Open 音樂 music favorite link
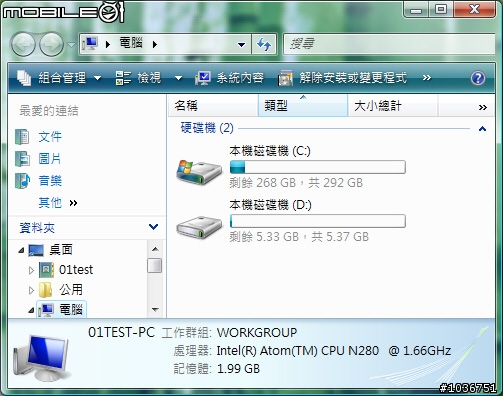The width and height of the screenshot is (503, 396). click(50, 181)
